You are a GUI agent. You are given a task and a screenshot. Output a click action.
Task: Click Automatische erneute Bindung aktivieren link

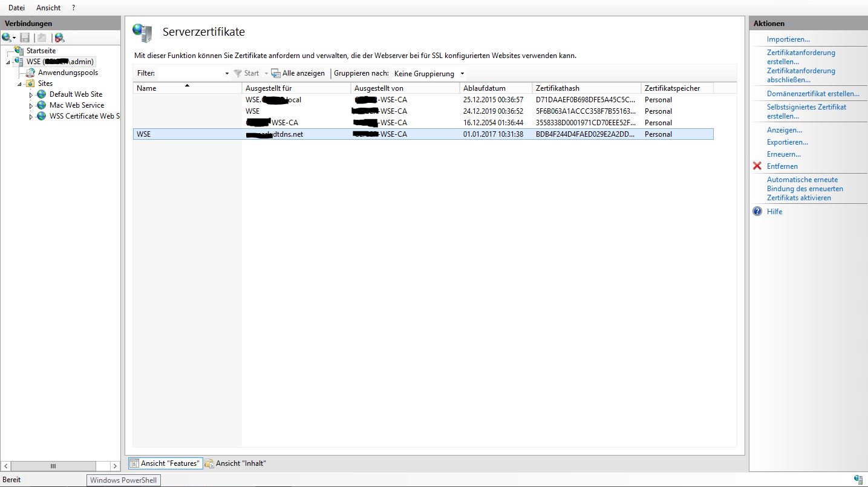click(805, 189)
